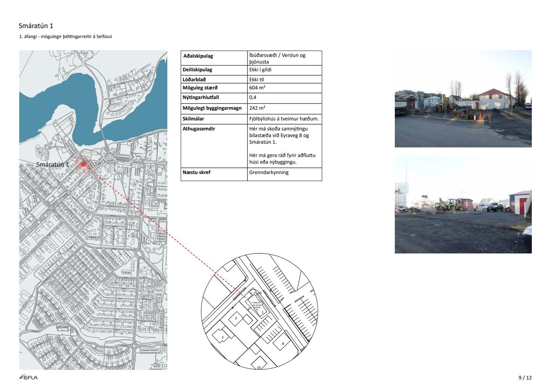Viewport: 554px width, 392px height.
Task: Select the Athugasemdir remarks text
Action: tap(282, 145)
